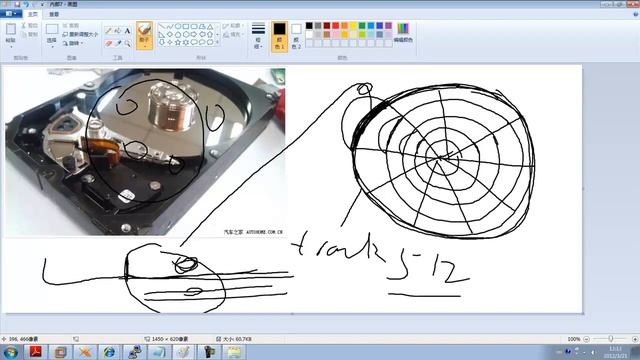Open Internet Explorer from the taskbar
This screenshot has height=360, width=640.
[109, 352]
